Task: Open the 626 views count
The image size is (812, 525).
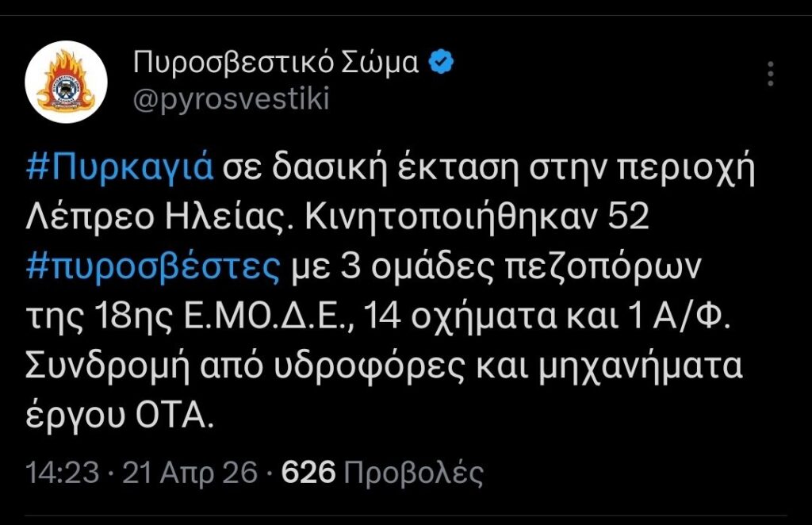Action: point(309,473)
